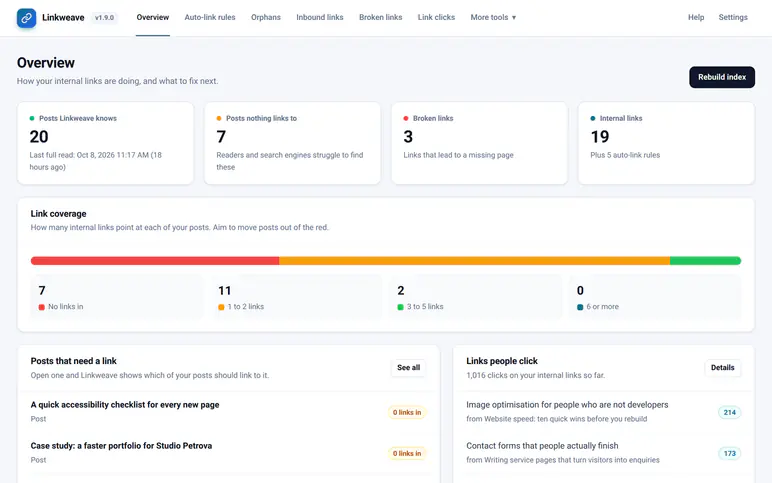Open the Overview tab
The height and width of the screenshot is (483, 772).
(153, 17)
